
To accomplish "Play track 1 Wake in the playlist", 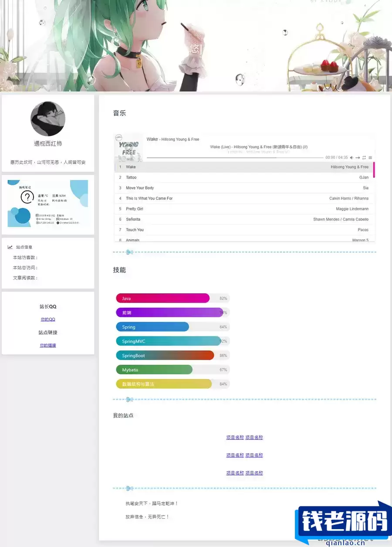I will (x=244, y=167).
